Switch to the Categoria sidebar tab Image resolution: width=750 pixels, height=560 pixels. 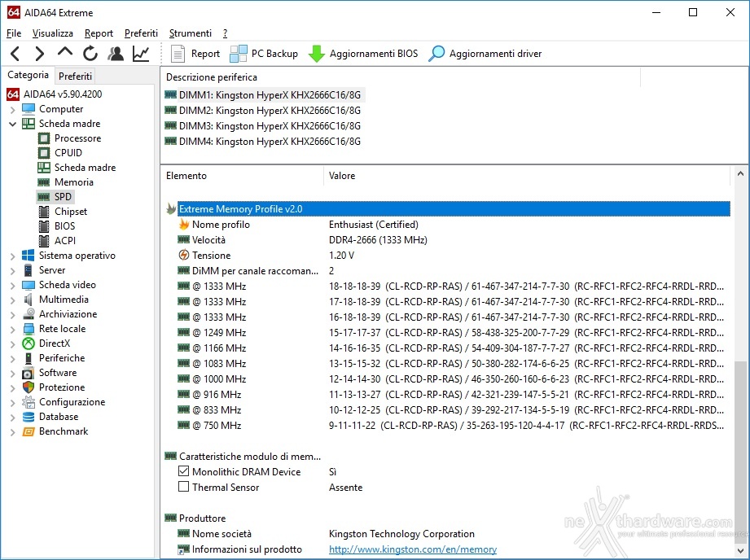click(28, 75)
